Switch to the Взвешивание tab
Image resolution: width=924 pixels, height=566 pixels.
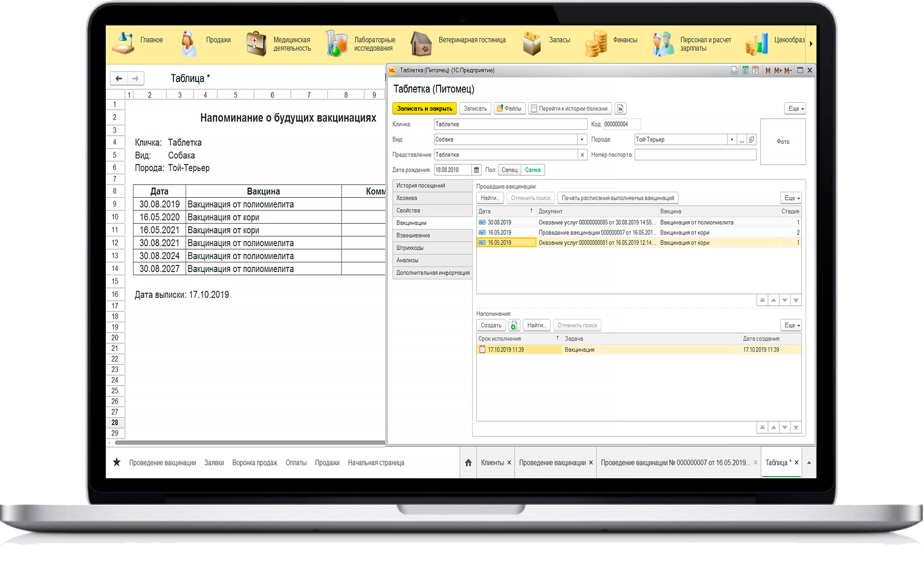[x=413, y=235]
